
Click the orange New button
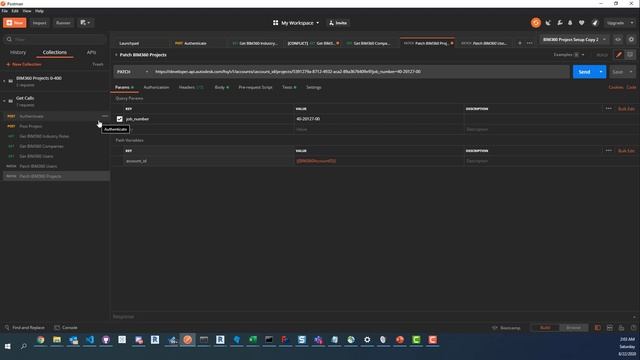(x=15, y=23)
